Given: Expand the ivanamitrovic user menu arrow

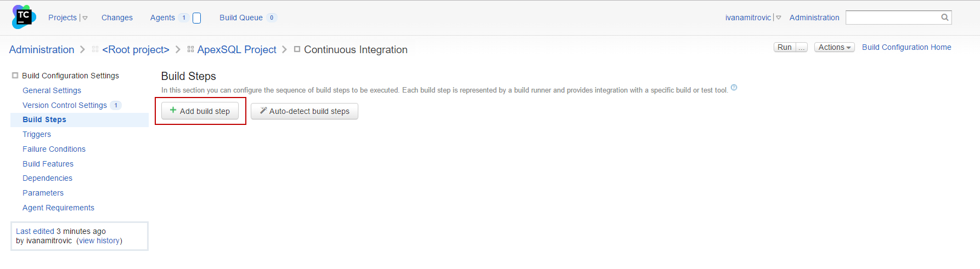Looking at the screenshot, I should [779, 18].
